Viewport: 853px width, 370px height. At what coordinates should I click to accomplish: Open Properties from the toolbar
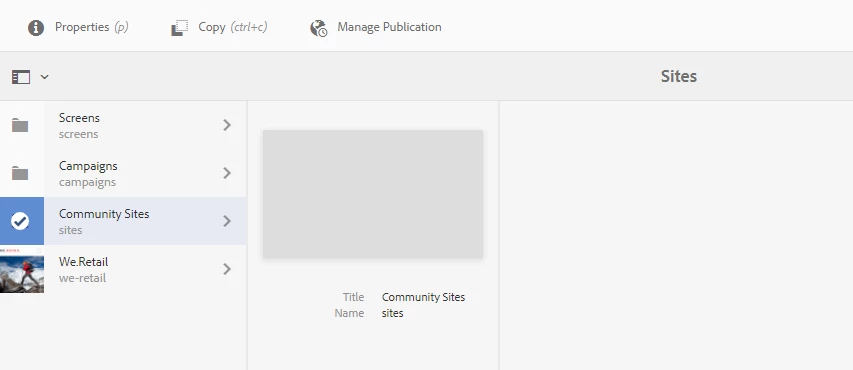click(x=78, y=27)
